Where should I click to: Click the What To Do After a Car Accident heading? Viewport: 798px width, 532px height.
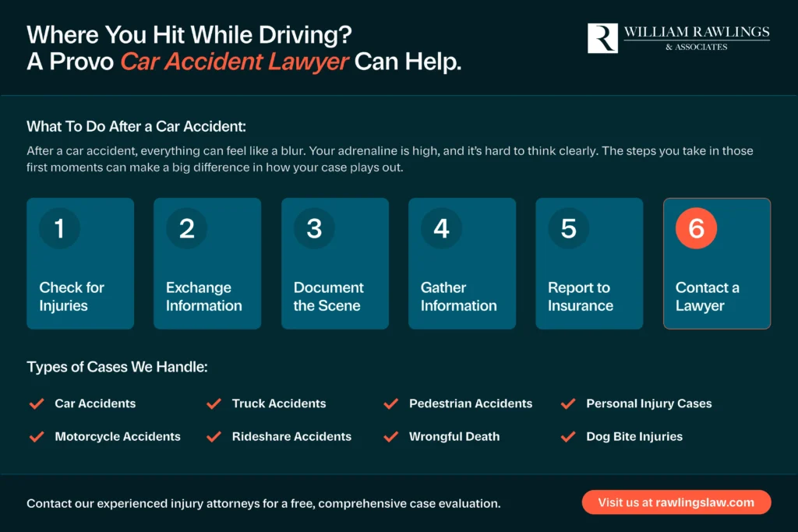[136, 126]
